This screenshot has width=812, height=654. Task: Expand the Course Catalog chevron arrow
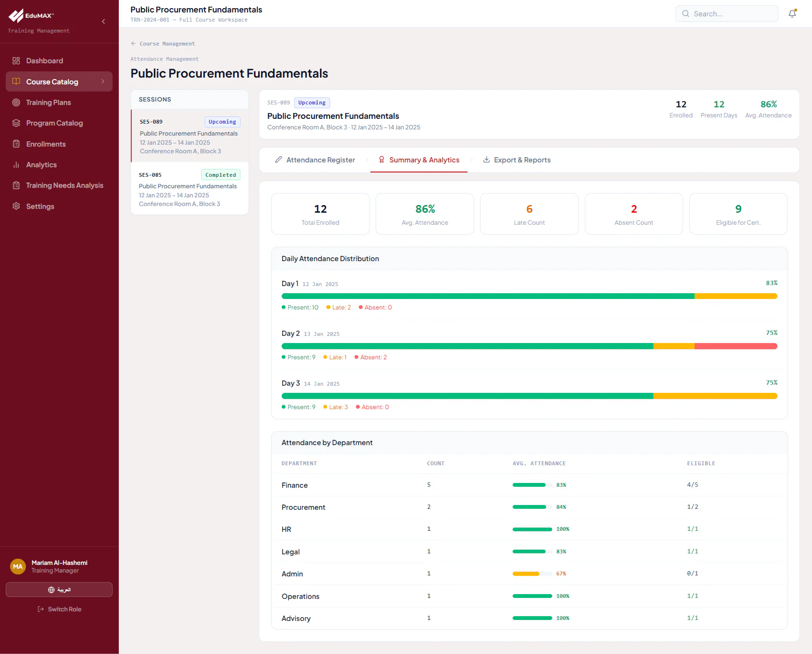tap(103, 81)
